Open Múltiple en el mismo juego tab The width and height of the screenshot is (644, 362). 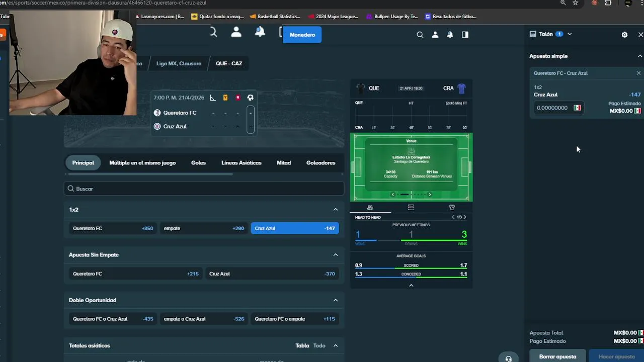[142, 163]
